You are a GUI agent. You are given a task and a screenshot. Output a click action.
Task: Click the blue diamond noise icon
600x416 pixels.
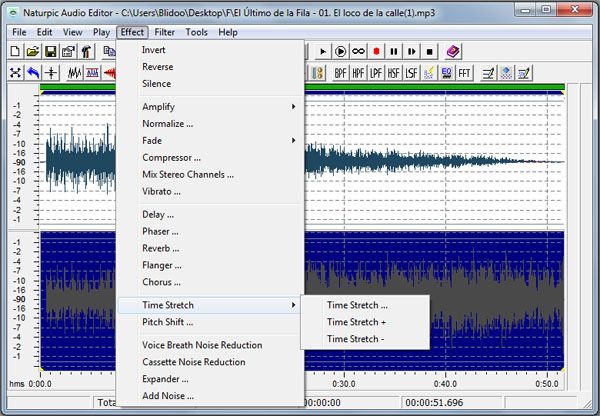tap(506, 73)
